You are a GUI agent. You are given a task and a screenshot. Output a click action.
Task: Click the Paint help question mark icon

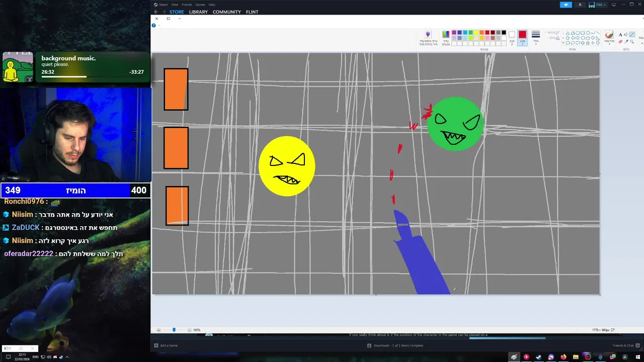[x=154, y=25]
